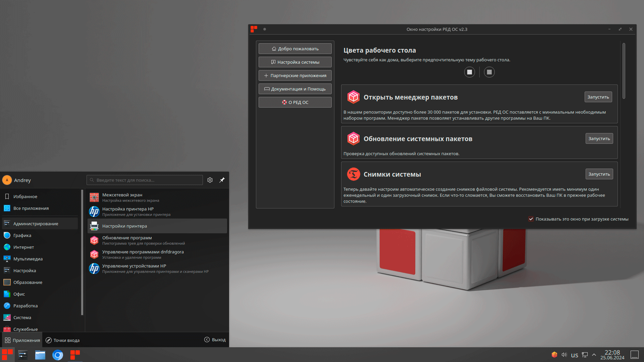Viewport: 644px width, 362px height.
Task: Launch Управление программами dnfdragora
Action: pos(143,254)
